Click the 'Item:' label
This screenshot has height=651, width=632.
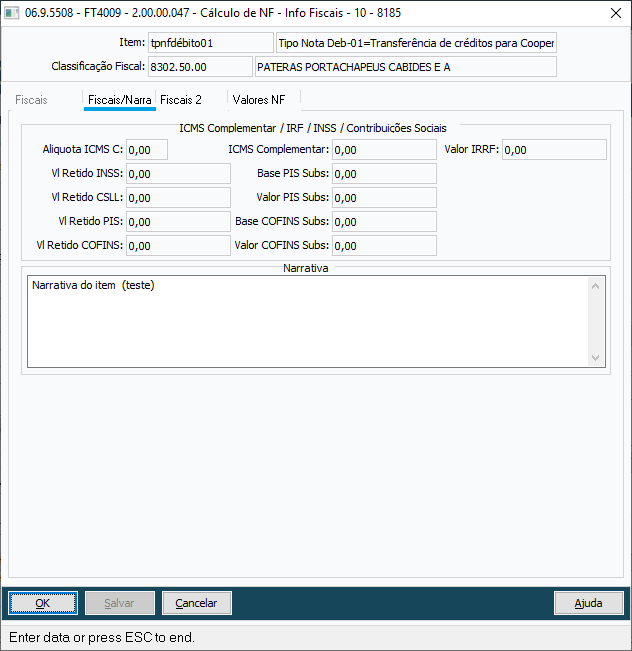[x=132, y=42]
